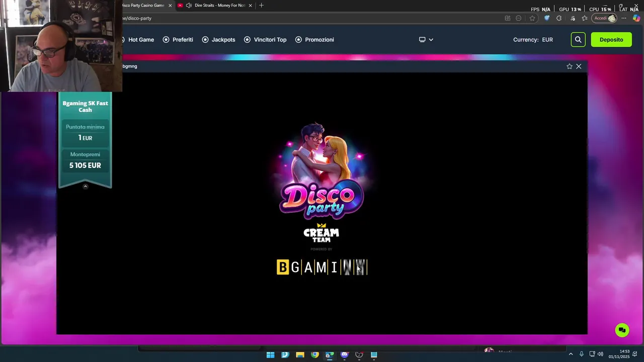Click the Disco Party game logo
Viewport: 644px width, 362px height.
click(321, 170)
